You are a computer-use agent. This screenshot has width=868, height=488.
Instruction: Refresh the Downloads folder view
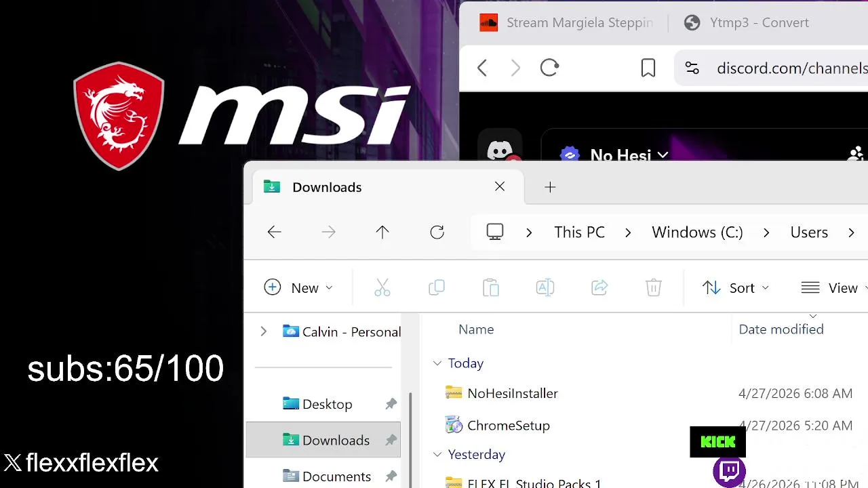click(x=437, y=232)
